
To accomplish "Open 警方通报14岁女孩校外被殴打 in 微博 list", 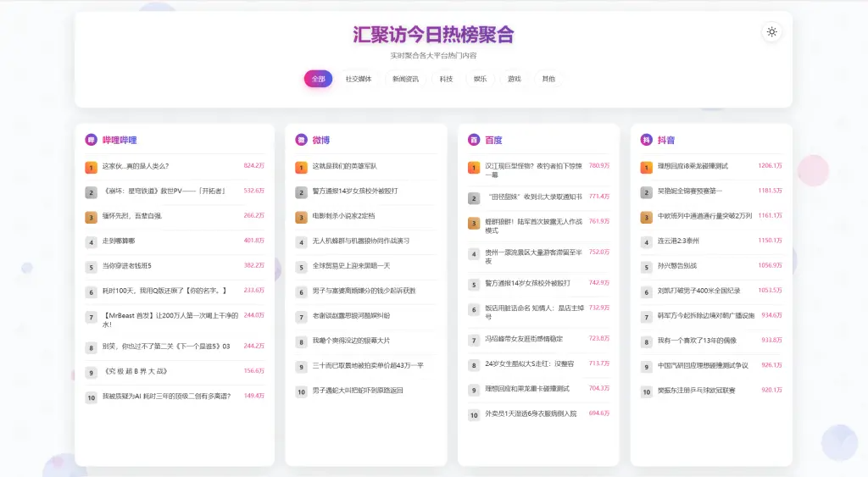I will coord(355,191).
